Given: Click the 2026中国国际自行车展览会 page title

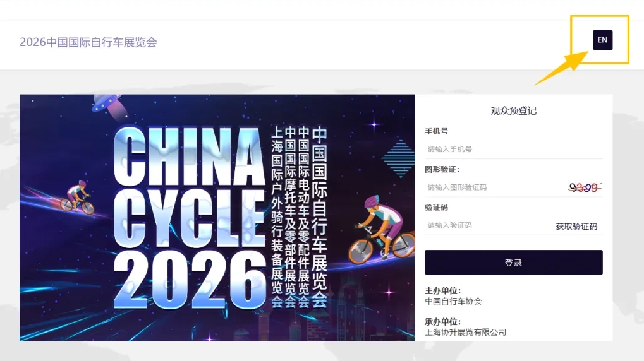Looking at the screenshot, I should click(88, 42).
